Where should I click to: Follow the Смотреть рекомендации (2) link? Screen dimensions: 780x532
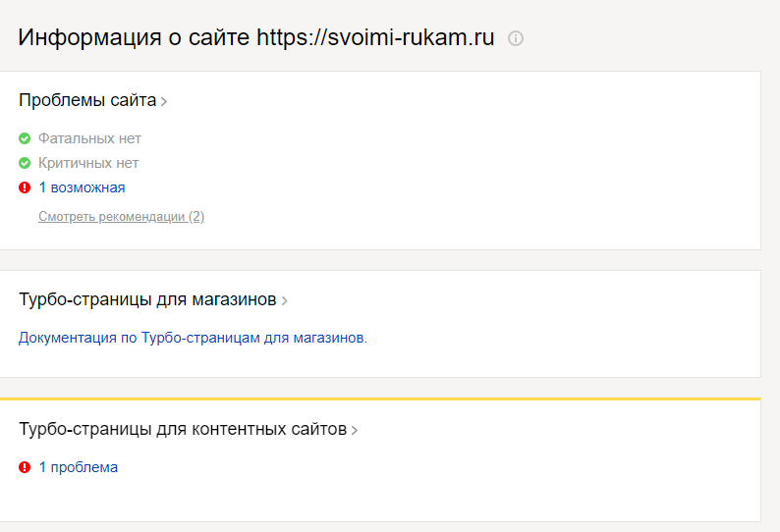pyautogui.click(x=121, y=216)
